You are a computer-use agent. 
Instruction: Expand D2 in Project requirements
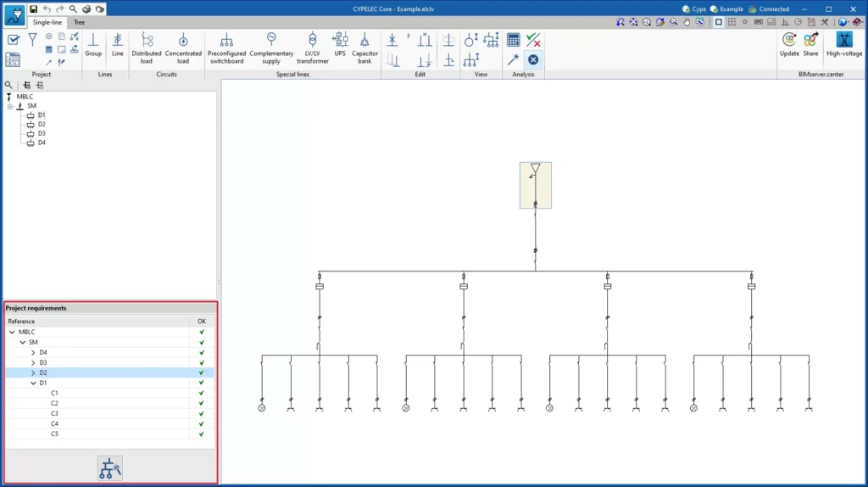[33, 372]
